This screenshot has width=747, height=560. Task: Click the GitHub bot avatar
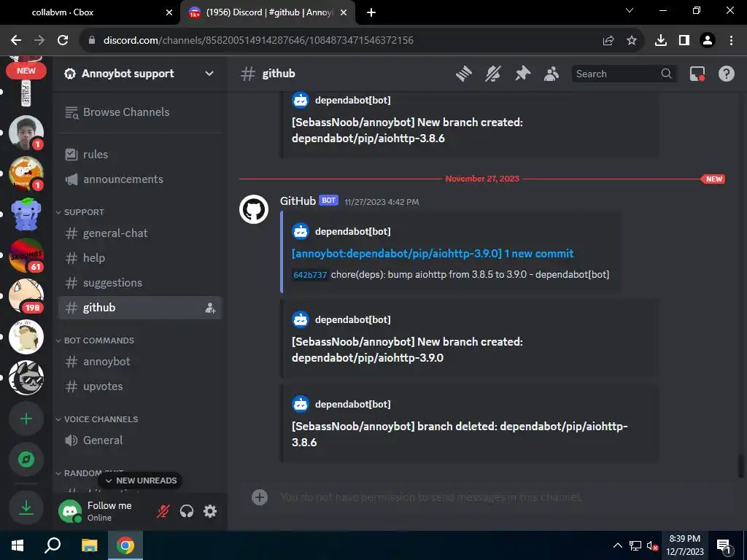click(254, 209)
